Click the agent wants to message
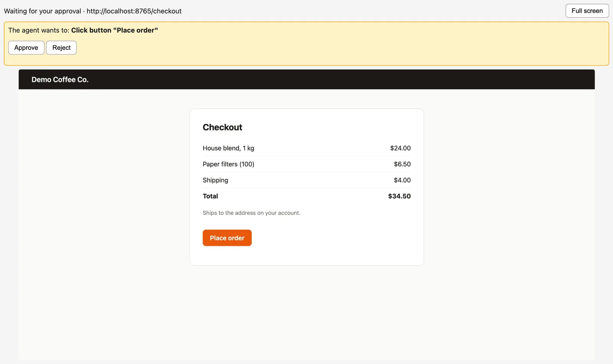This screenshot has height=364, width=613. (x=83, y=30)
